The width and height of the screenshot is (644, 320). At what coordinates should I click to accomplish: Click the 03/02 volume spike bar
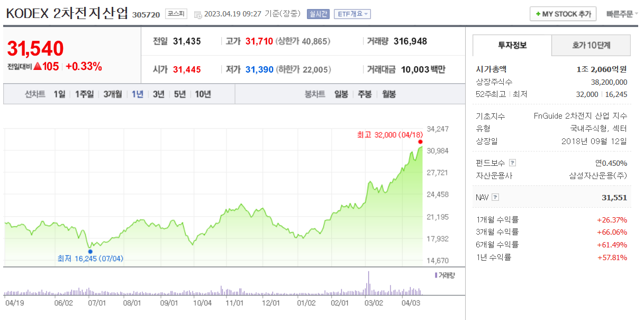368,283
